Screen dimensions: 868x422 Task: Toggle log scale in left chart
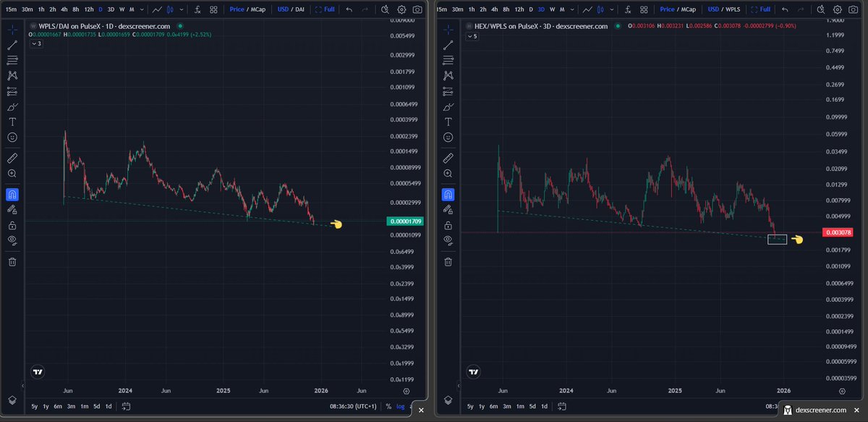tap(400, 406)
